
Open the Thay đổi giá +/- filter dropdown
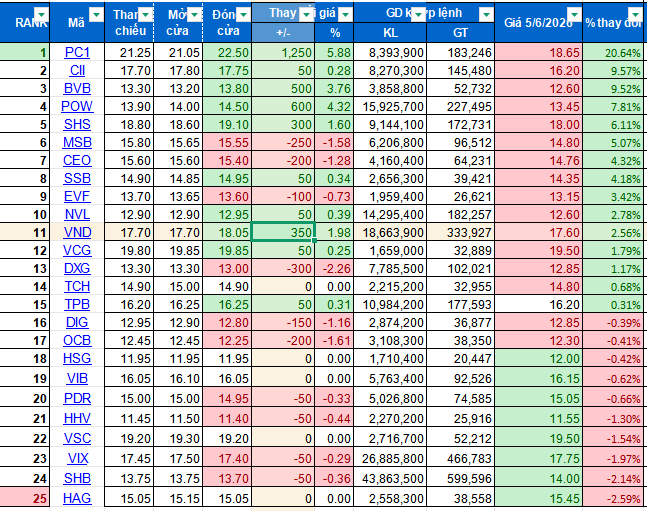[306, 15]
